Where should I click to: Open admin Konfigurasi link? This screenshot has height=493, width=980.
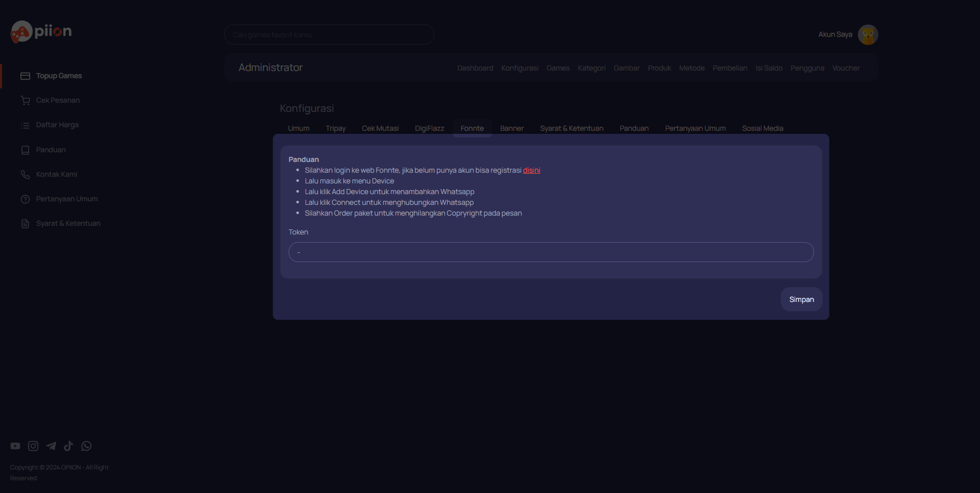coord(520,68)
